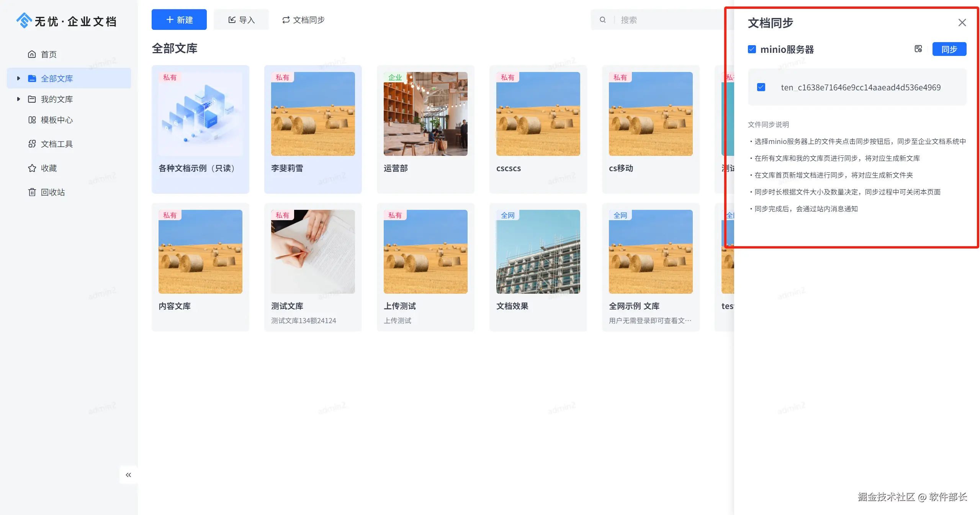Uncheck the ten_c1638e71646e9cc14aaead4d536e4969 folder checkbox
The height and width of the screenshot is (515, 980).
[761, 87]
